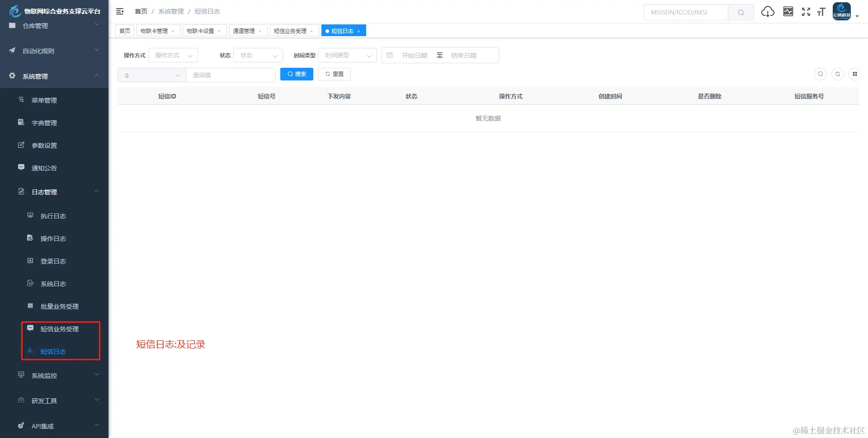Click the 批量业务受理 icon
Viewport: 868px width, 438px height.
point(30,306)
